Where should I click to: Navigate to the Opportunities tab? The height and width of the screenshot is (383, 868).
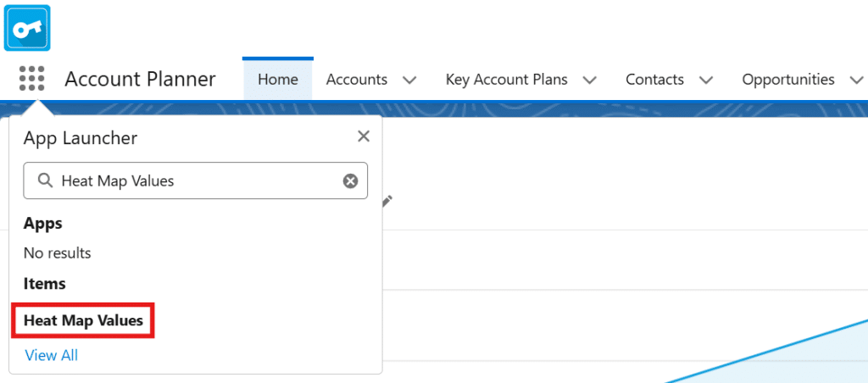pyautogui.click(x=788, y=80)
